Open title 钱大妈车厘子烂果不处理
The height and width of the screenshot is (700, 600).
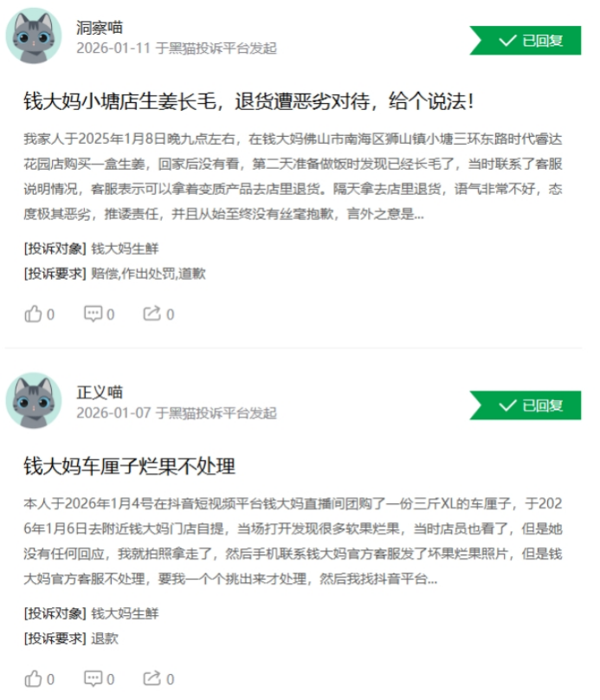point(129,466)
